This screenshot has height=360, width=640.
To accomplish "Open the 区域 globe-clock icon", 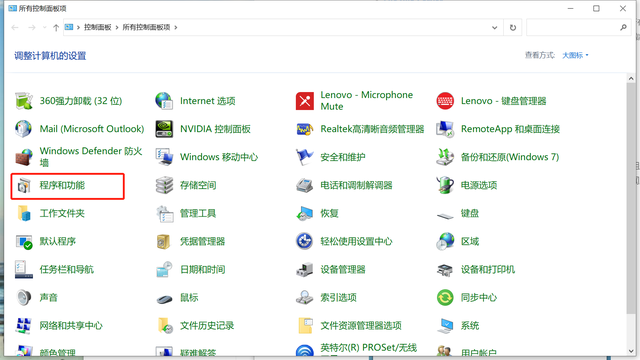I will (445, 241).
